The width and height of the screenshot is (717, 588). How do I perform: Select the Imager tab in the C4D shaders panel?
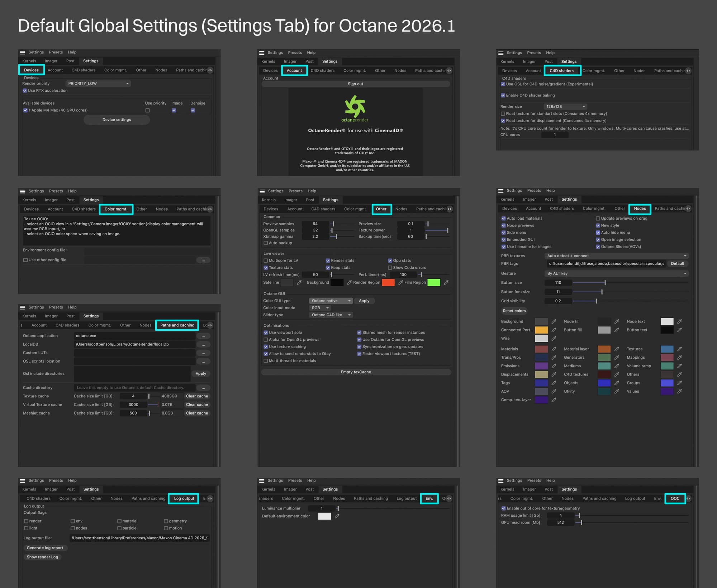(x=529, y=62)
